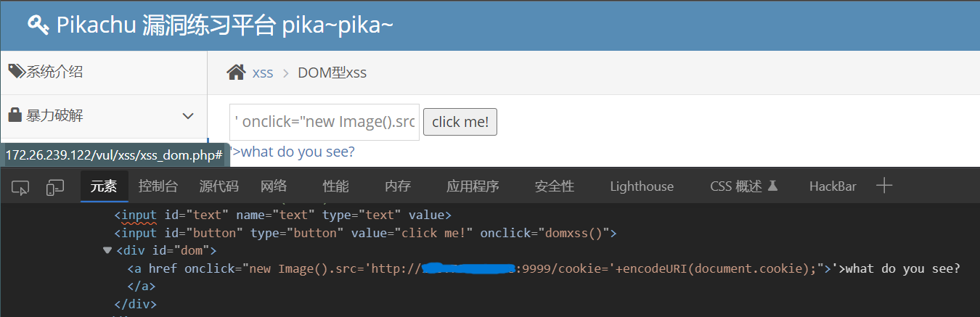
Task: Click the xss breadcrumb link
Action: [263, 73]
